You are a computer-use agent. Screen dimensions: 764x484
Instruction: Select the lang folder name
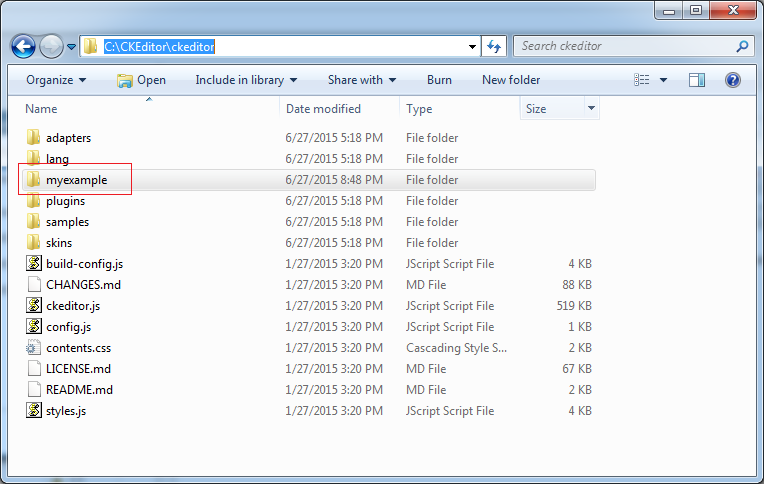coord(57,159)
